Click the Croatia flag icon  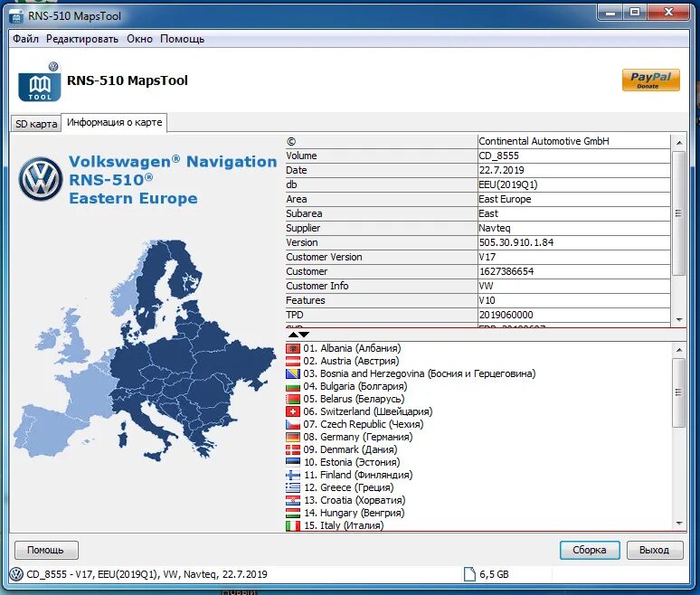[x=293, y=500]
